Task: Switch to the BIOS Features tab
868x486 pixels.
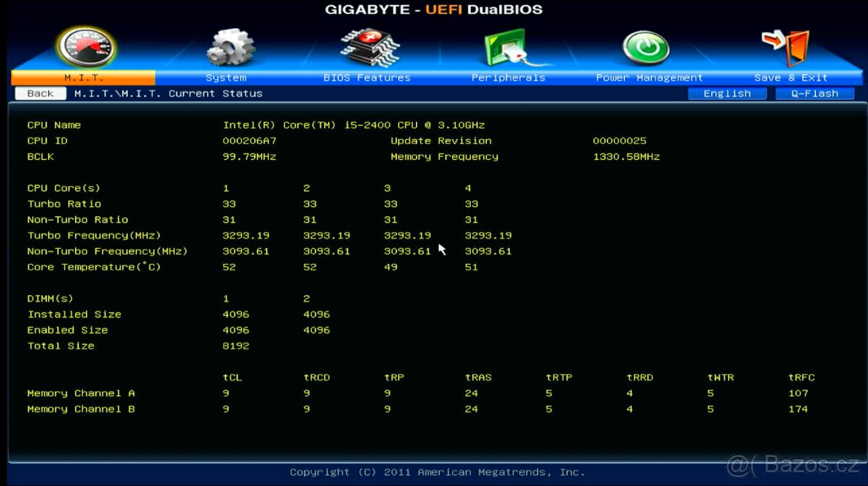Action: 367,77
